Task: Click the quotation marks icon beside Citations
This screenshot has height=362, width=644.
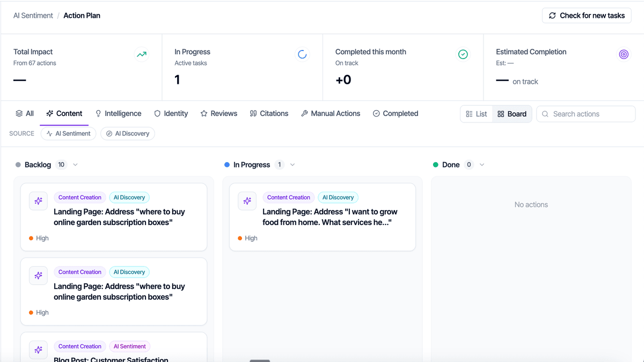Action: pos(253,113)
